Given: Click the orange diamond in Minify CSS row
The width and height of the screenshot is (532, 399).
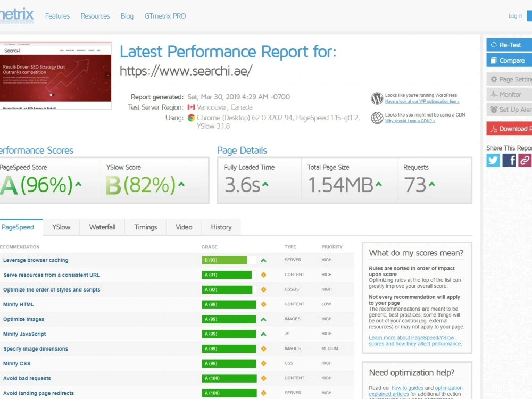Looking at the screenshot, I should 264,363.
